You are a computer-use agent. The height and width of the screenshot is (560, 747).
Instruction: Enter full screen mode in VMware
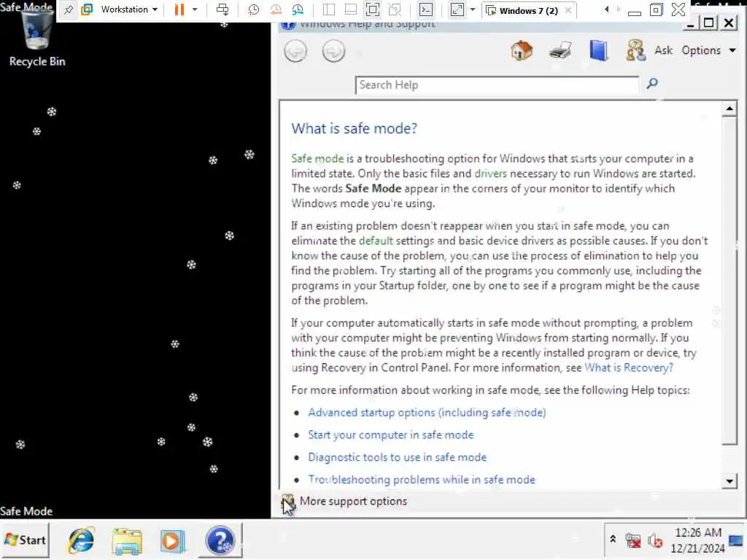(x=373, y=10)
